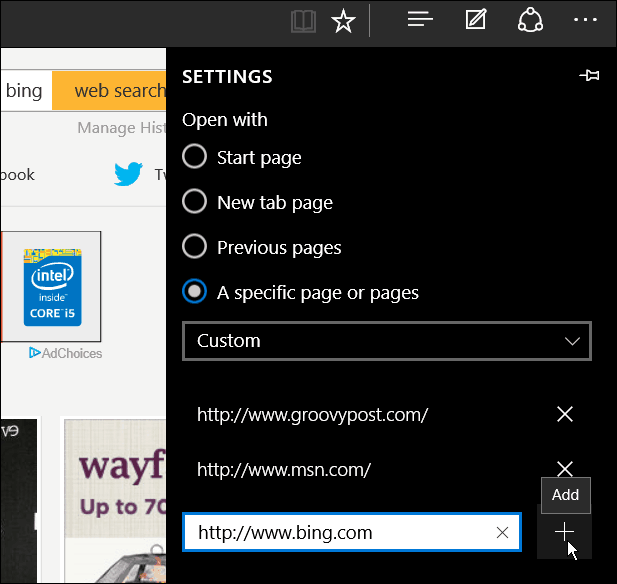Click the http://www.groovypost.com/ entry
Screen dimensions: 617x584
coord(312,414)
